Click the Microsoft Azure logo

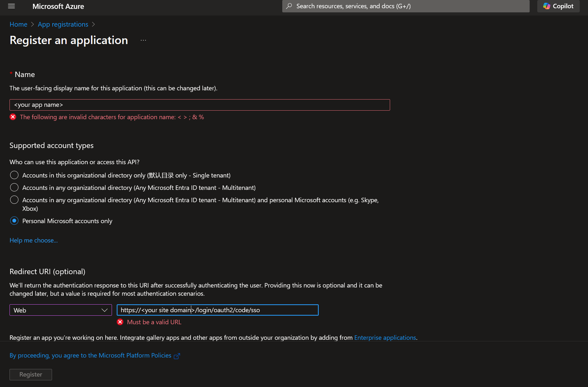pyautogui.click(x=58, y=6)
